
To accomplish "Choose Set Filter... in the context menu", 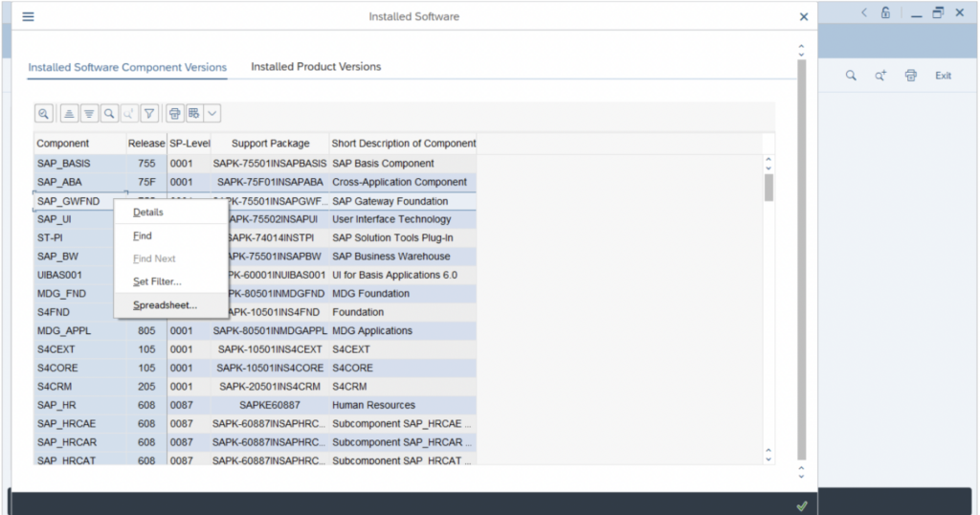I will (157, 281).
